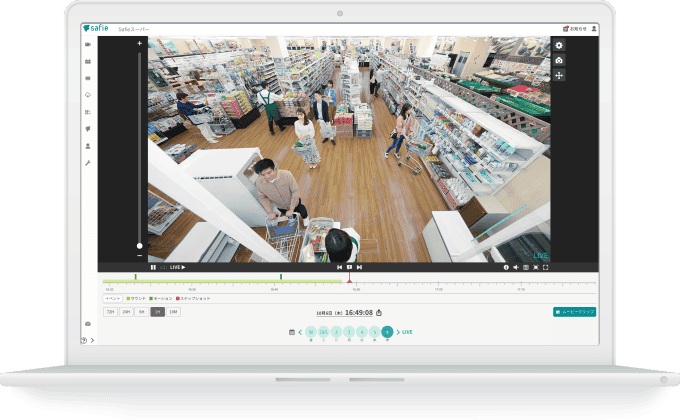Image resolution: width=680 pixels, height=420 pixels.
Task: Click the red playhead marker on timeline
Action: point(349,279)
